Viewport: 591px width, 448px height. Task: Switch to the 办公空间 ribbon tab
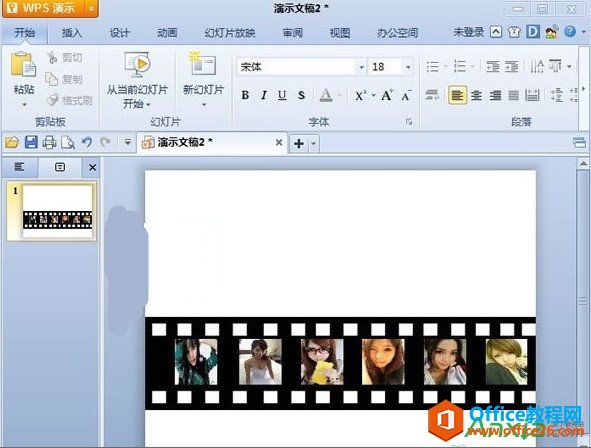398,33
